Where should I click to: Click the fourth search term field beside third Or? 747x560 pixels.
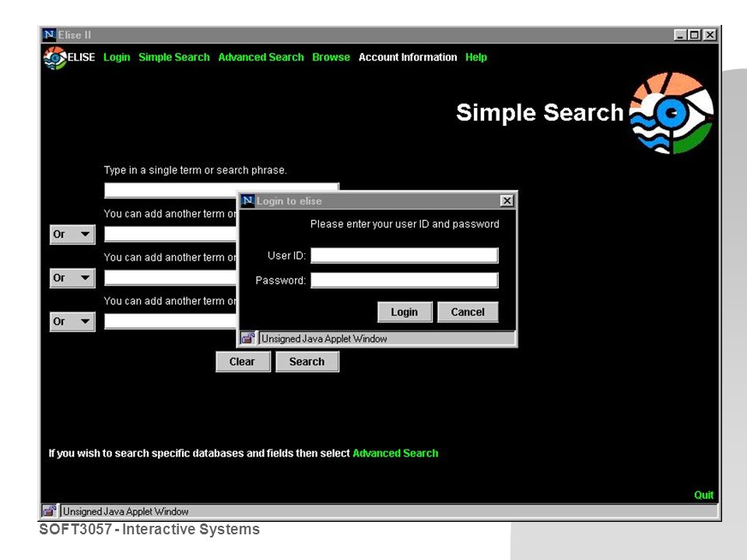(170, 321)
